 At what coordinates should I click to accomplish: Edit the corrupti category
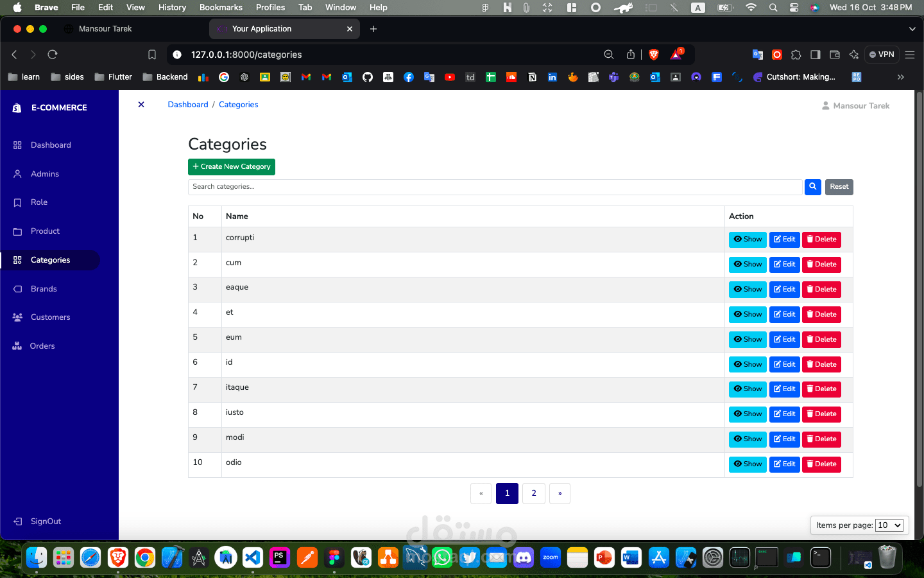click(784, 240)
